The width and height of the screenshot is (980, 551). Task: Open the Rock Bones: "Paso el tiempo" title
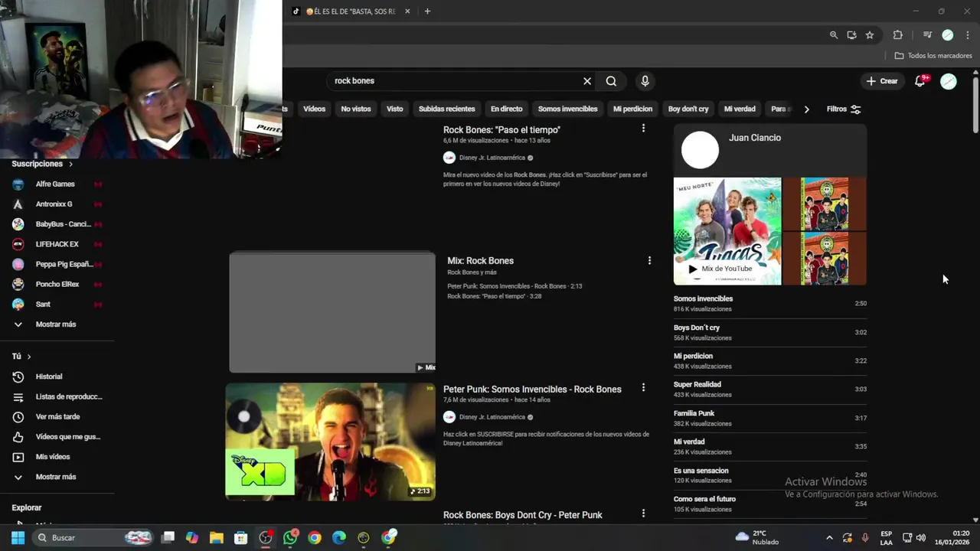tap(501, 130)
